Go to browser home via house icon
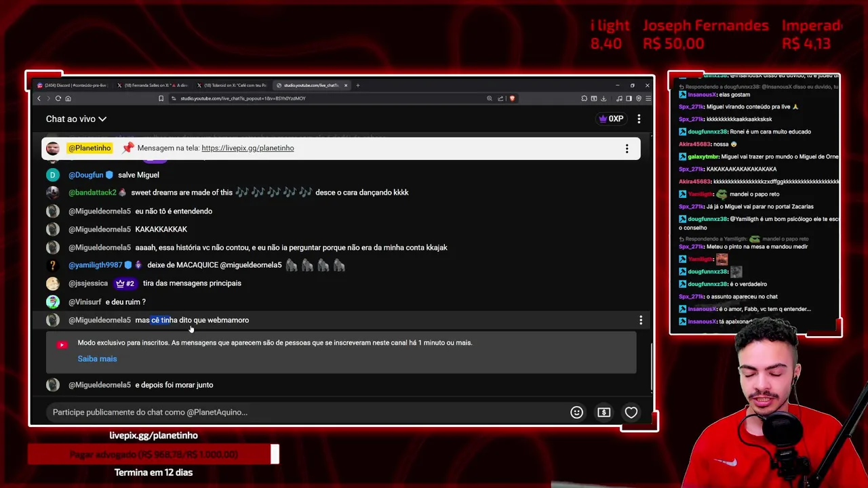868x488 pixels. pyautogui.click(x=68, y=98)
